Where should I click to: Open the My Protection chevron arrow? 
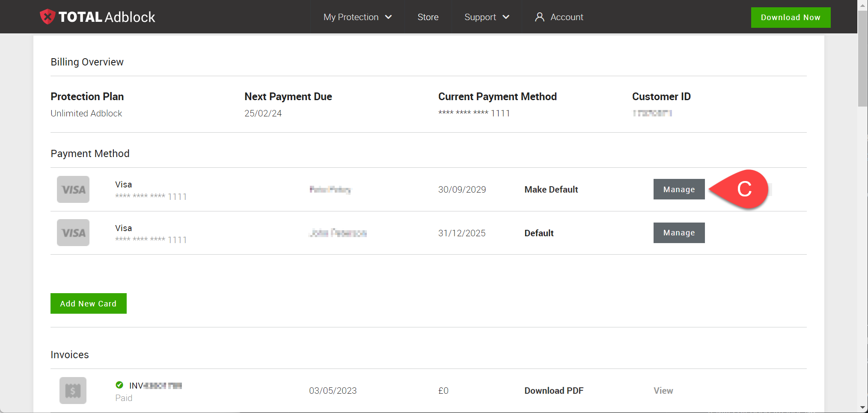(x=388, y=17)
